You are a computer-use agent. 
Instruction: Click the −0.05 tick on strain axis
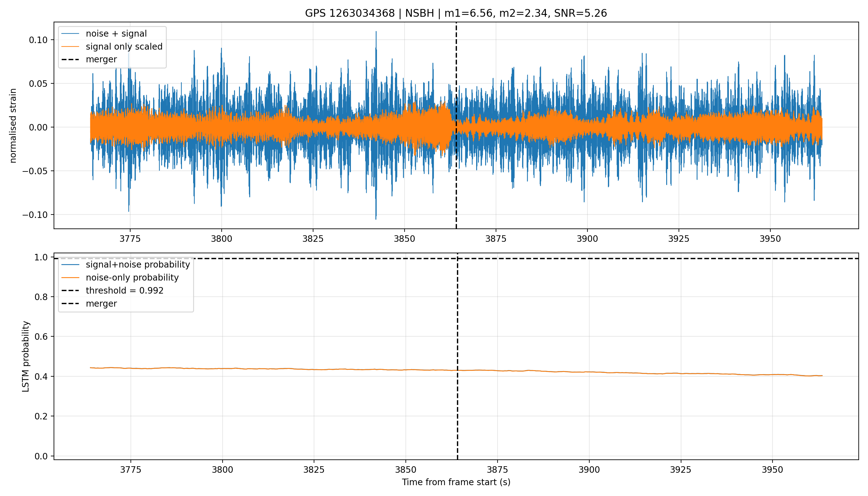pyautogui.click(x=35, y=171)
